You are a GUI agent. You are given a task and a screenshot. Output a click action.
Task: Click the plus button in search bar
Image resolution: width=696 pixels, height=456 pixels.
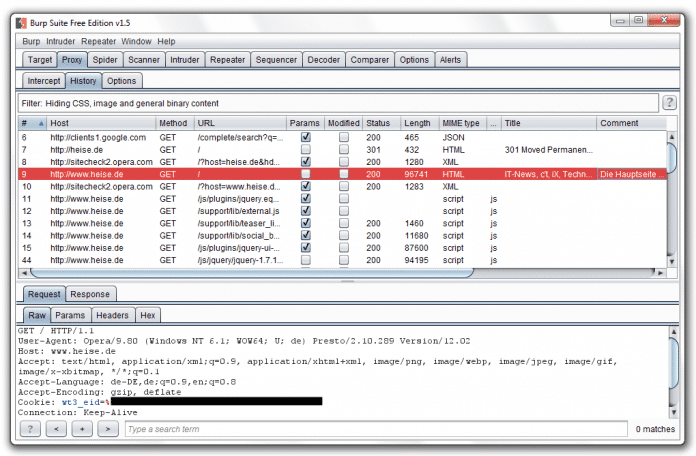click(82, 429)
